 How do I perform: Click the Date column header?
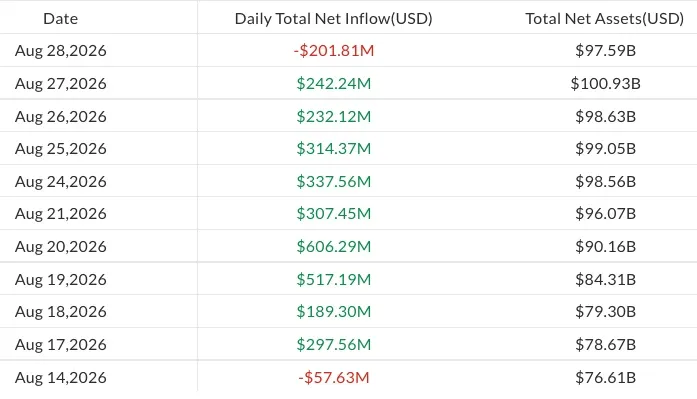pyautogui.click(x=60, y=19)
